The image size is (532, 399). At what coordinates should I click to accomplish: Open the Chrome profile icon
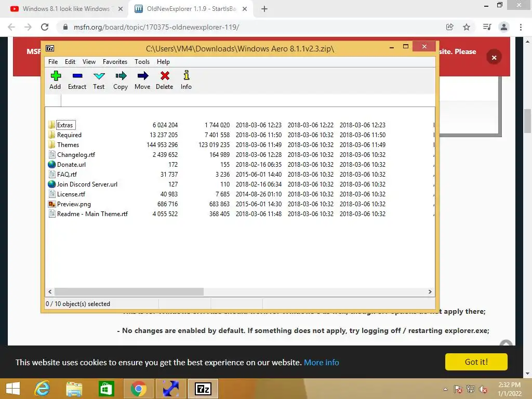(x=504, y=27)
